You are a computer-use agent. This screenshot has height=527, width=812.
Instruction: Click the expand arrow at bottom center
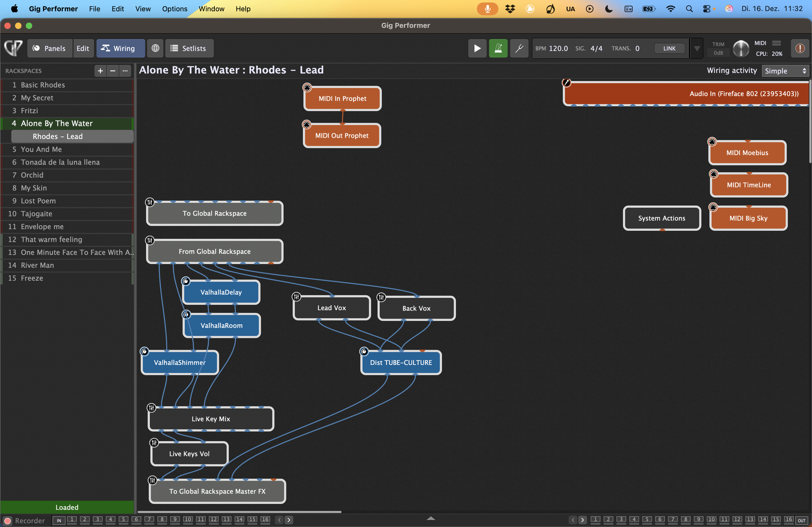431,518
